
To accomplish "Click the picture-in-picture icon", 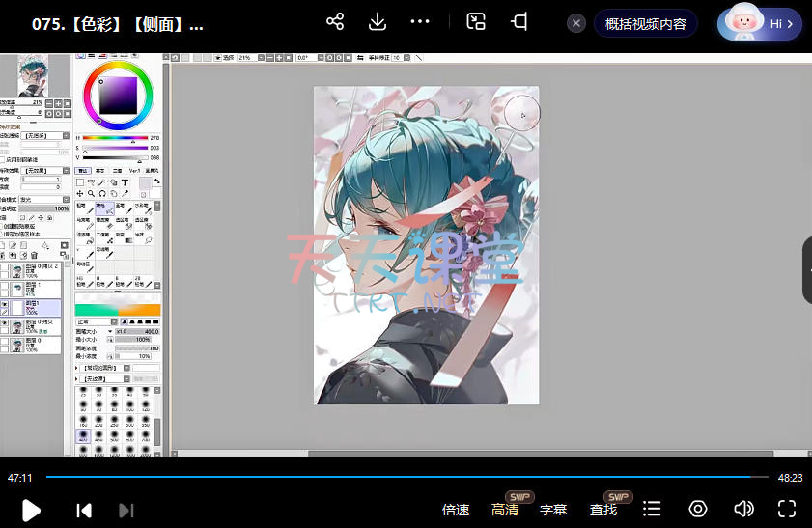I will [x=476, y=22].
